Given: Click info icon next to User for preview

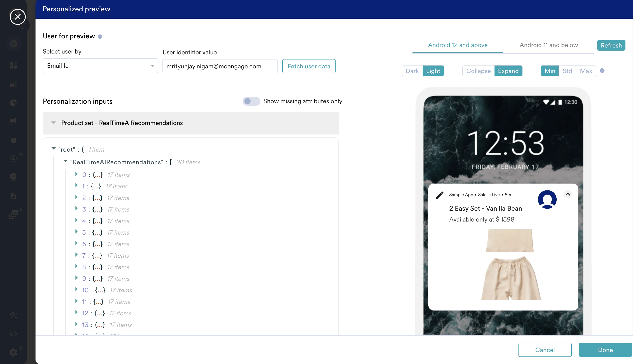Looking at the screenshot, I should coord(100,37).
